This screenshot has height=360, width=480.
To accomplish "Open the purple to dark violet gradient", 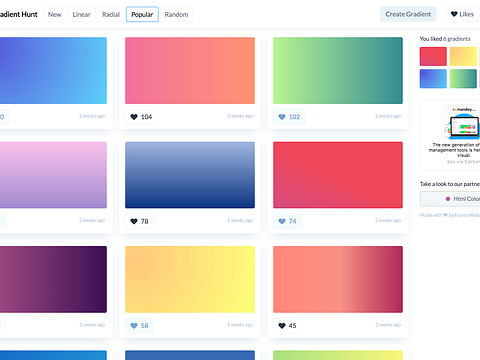I will pyautogui.click(x=53, y=279).
